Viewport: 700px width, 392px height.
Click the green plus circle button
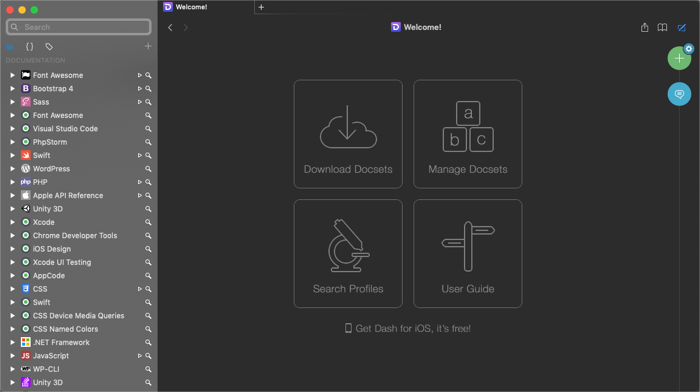click(x=679, y=58)
